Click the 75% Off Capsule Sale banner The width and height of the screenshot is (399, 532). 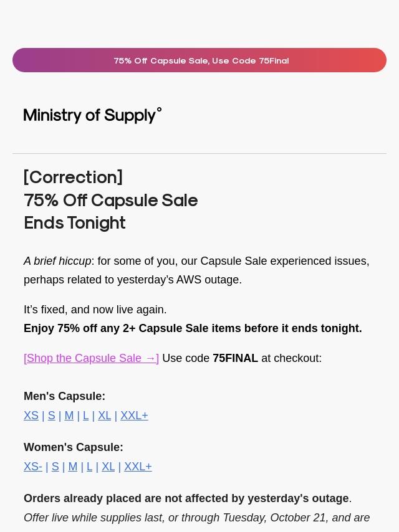[199, 60]
